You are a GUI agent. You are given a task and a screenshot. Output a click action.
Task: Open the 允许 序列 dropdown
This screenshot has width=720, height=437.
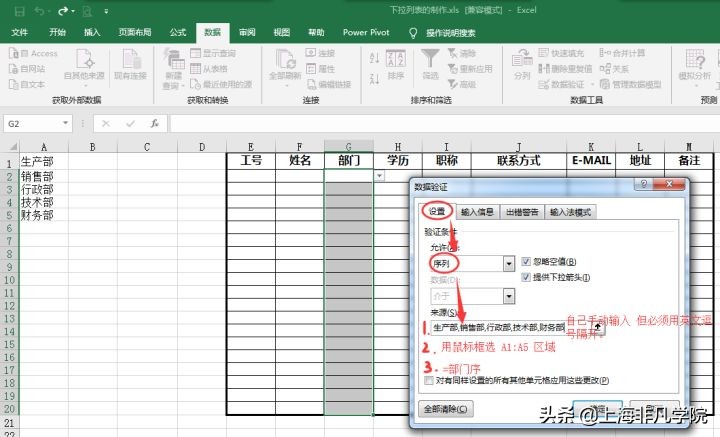pyautogui.click(x=509, y=263)
